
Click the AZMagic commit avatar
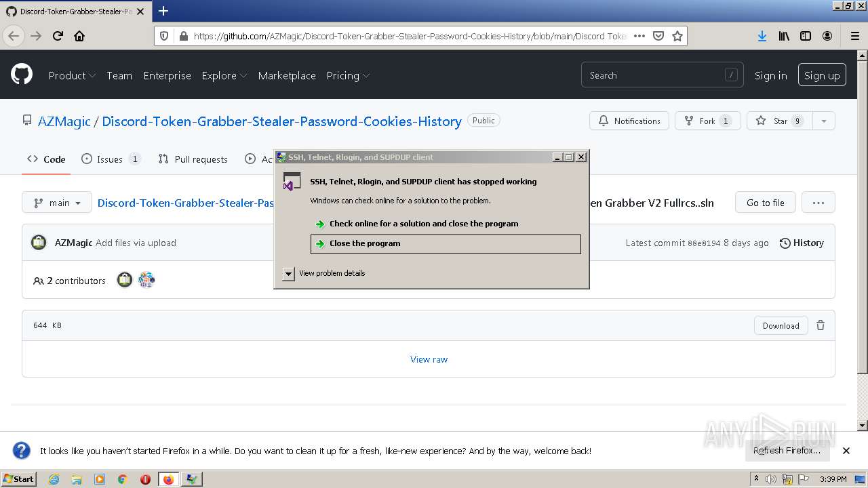39,243
